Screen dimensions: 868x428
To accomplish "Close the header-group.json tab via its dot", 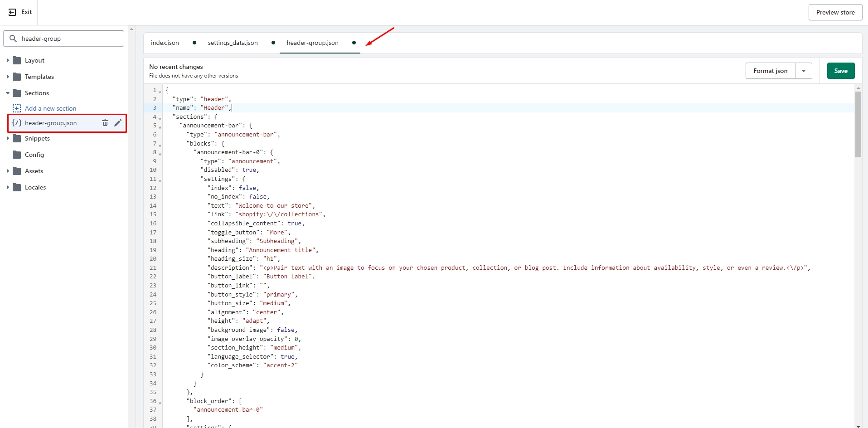I will click(354, 43).
